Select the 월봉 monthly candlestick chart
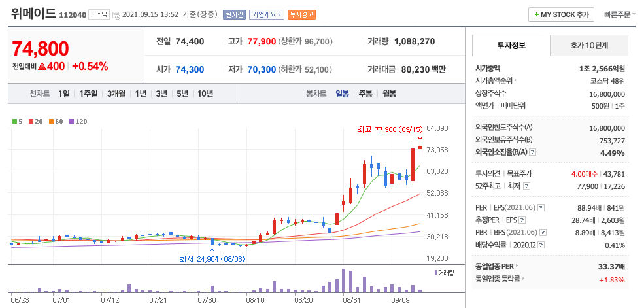The height and width of the screenshot is (308, 644). [390, 94]
